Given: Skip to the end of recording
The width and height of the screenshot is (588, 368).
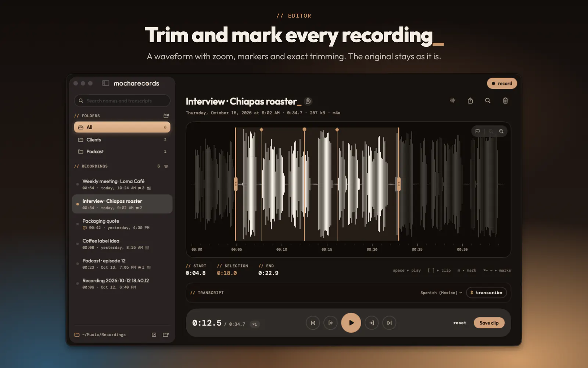Looking at the screenshot, I should [389, 323].
